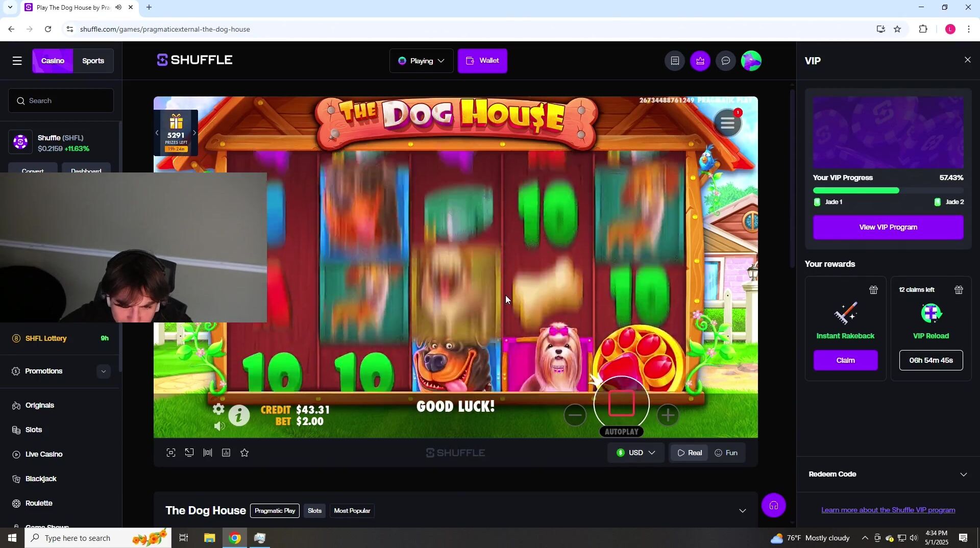Increase bet with plus button
The height and width of the screenshot is (548, 980).
click(x=668, y=415)
